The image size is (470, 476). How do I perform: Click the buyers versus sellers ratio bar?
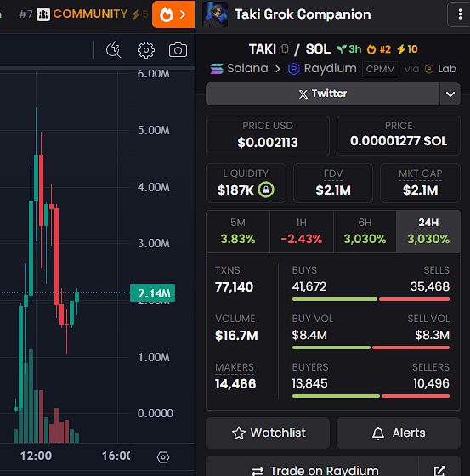(371, 396)
